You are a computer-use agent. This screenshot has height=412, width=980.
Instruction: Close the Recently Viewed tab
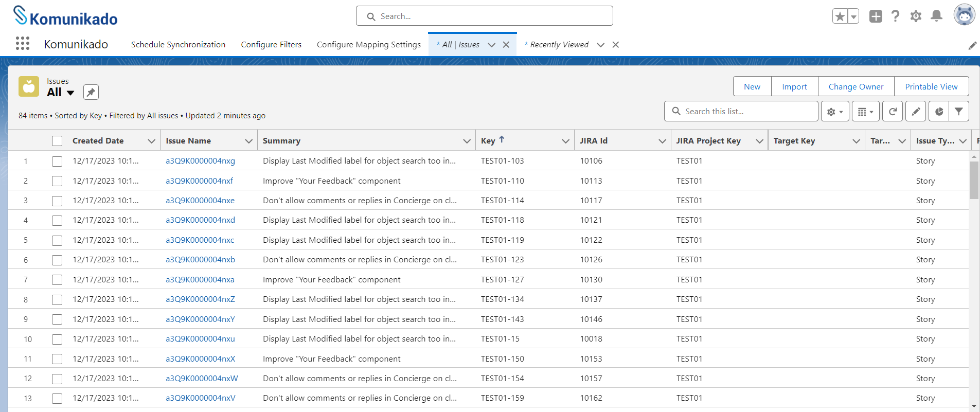[x=615, y=45]
